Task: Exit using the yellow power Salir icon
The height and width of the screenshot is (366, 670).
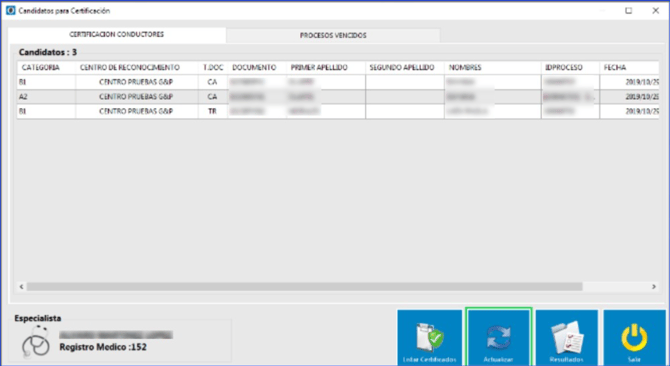Action: [x=634, y=337]
